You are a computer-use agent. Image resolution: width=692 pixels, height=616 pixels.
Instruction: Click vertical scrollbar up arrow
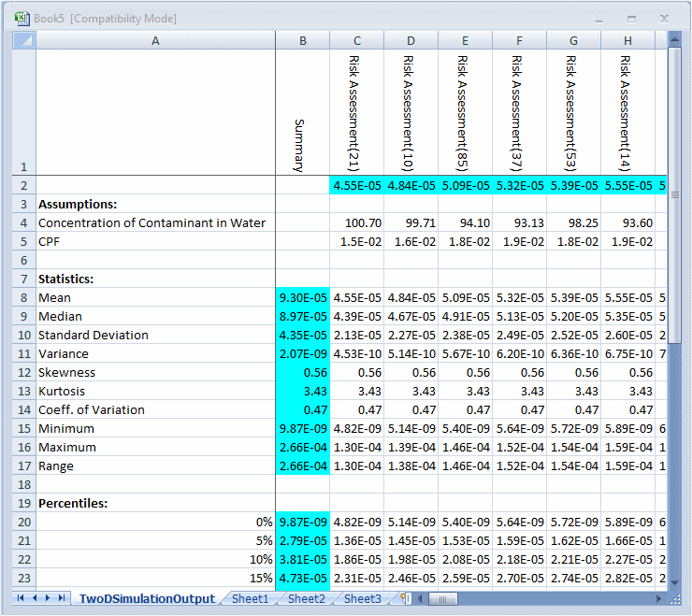click(x=674, y=40)
